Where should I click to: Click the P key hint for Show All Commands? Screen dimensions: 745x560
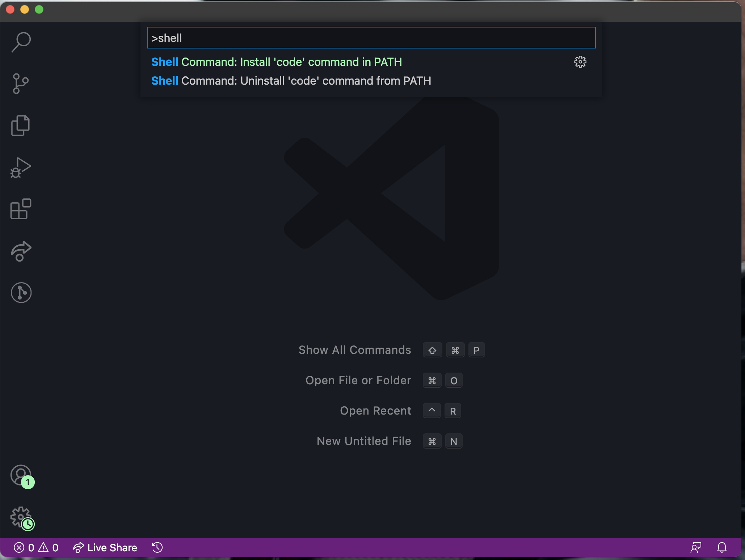pos(476,350)
